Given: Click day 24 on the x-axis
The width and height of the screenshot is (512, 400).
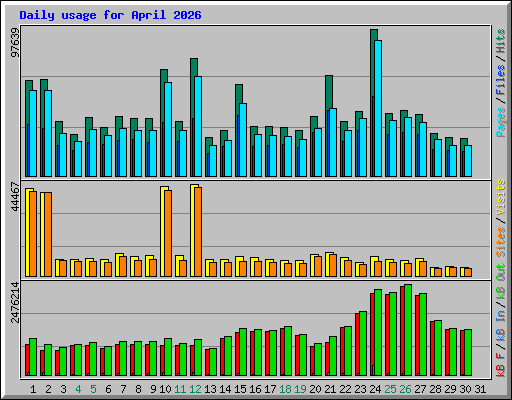Looking at the screenshot, I should point(375,389).
